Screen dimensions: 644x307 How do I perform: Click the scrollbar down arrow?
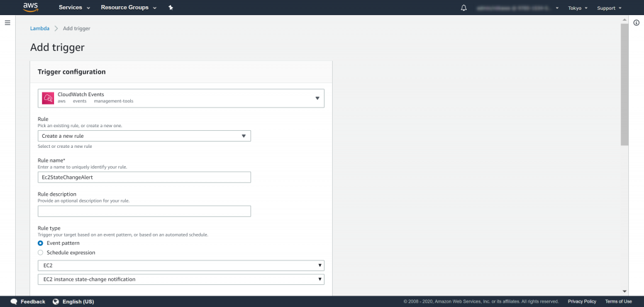click(625, 291)
